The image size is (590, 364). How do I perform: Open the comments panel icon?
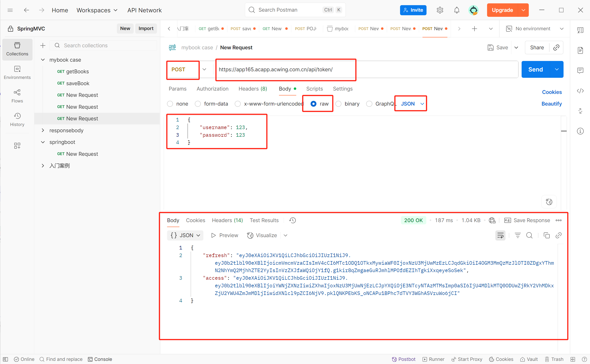coord(580,71)
